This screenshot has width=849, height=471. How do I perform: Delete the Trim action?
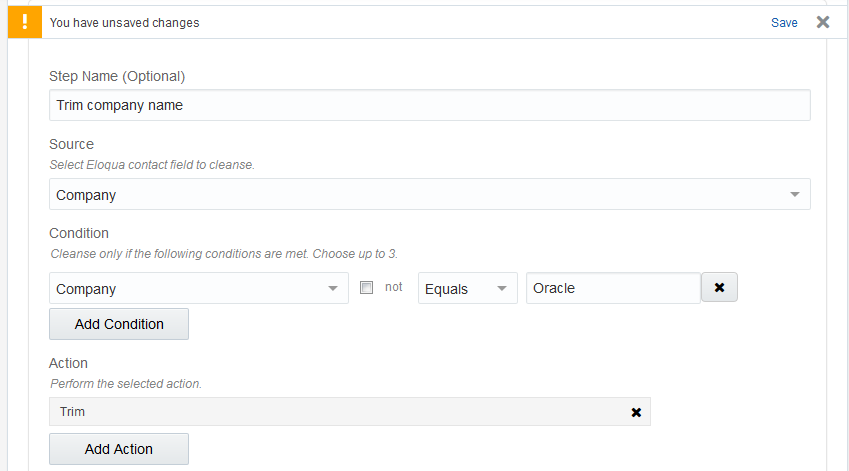[636, 412]
